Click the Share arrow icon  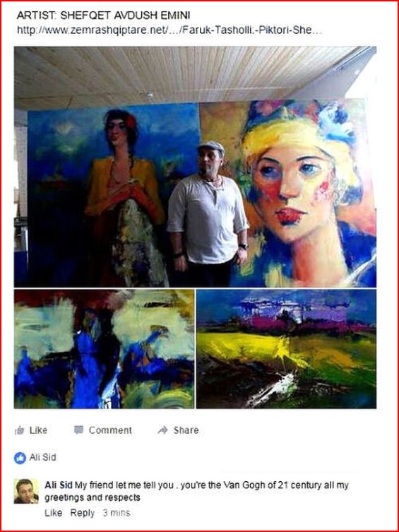[x=162, y=430]
